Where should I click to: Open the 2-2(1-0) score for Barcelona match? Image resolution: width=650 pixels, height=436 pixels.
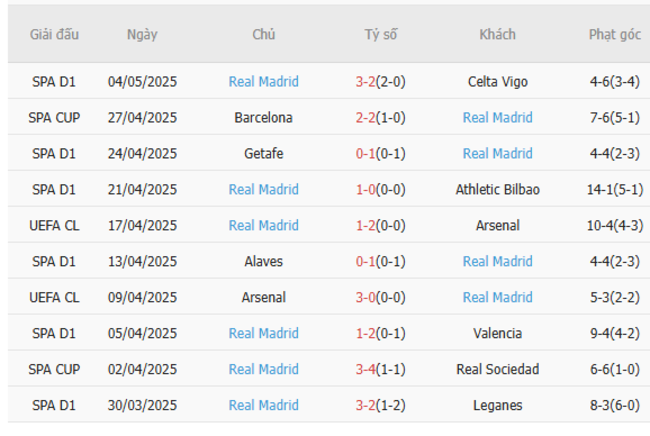click(380, 118)
